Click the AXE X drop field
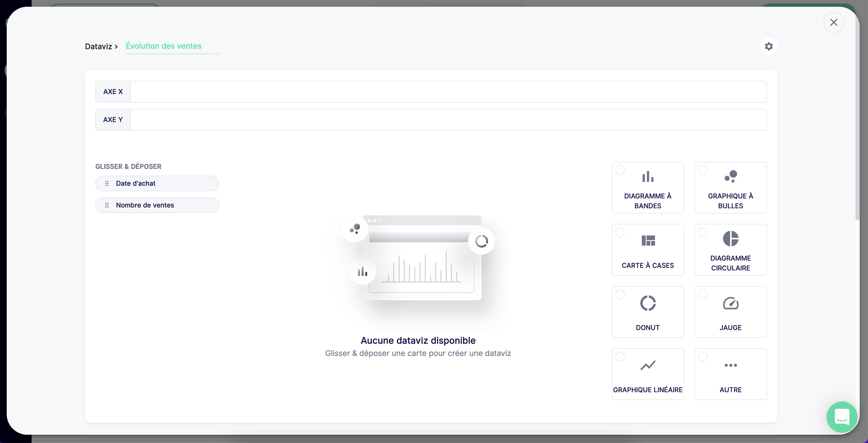The height and width of the screenshot is (443, 868). [448, 92]
